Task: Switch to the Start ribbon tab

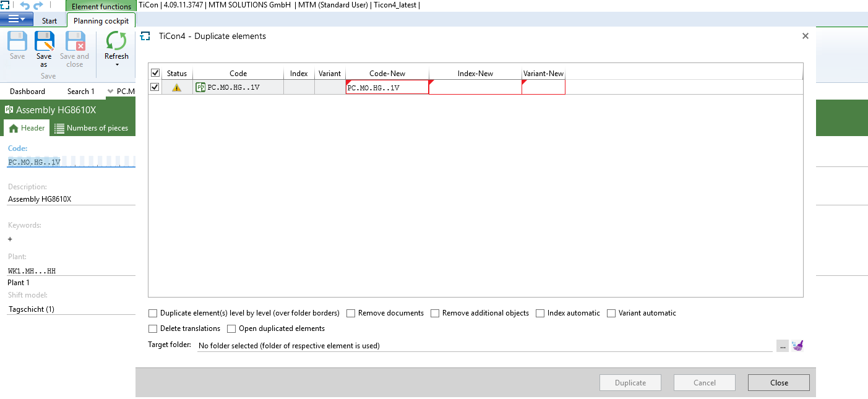Action: [49, 20]
